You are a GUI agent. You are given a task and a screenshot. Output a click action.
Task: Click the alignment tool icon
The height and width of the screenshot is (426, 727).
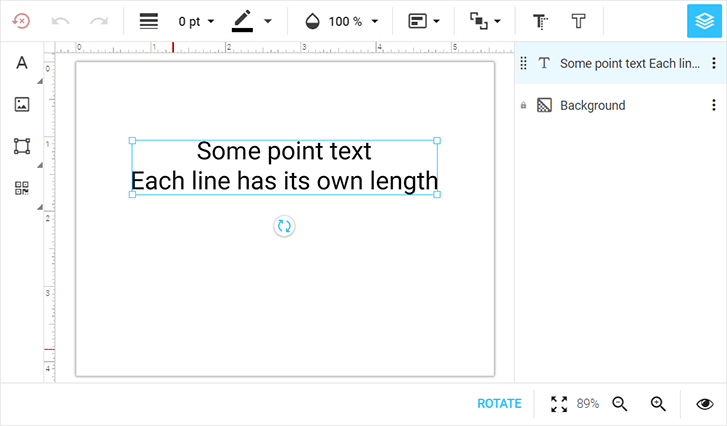coord(417,21)
